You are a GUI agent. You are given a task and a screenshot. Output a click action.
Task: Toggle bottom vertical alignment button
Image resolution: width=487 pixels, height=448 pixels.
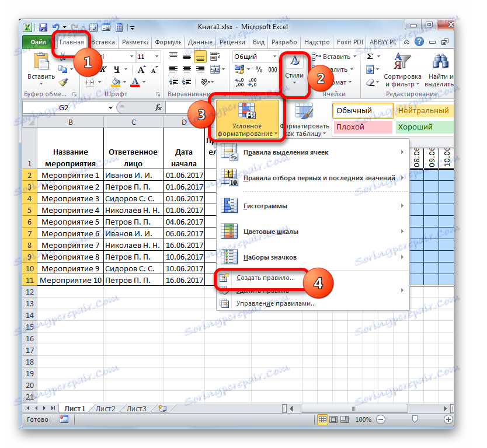tap(200, 57)
